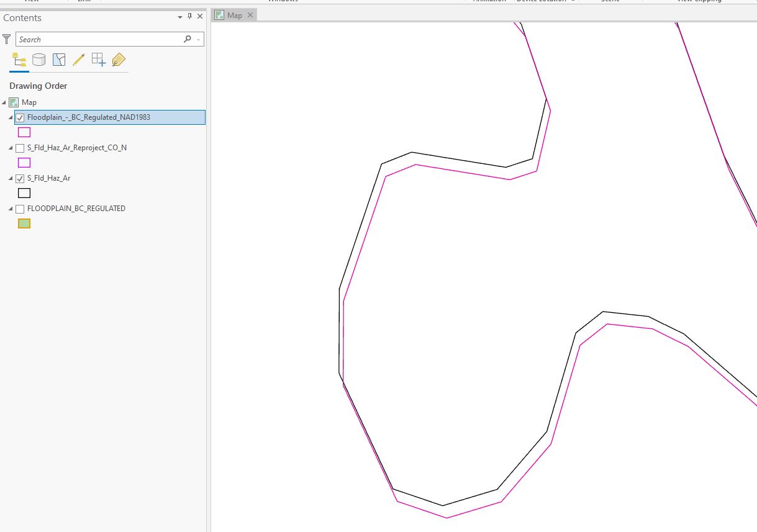Select the S_Fld_Haz_Ar layer name

(x=49, y=179)
